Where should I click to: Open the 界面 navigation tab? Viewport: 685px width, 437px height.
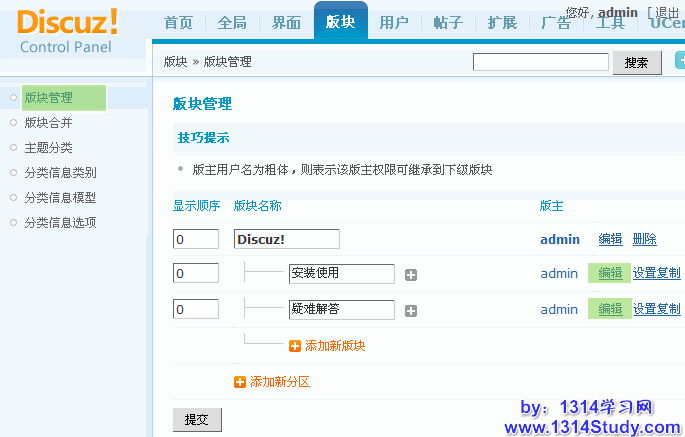(286, 24)
